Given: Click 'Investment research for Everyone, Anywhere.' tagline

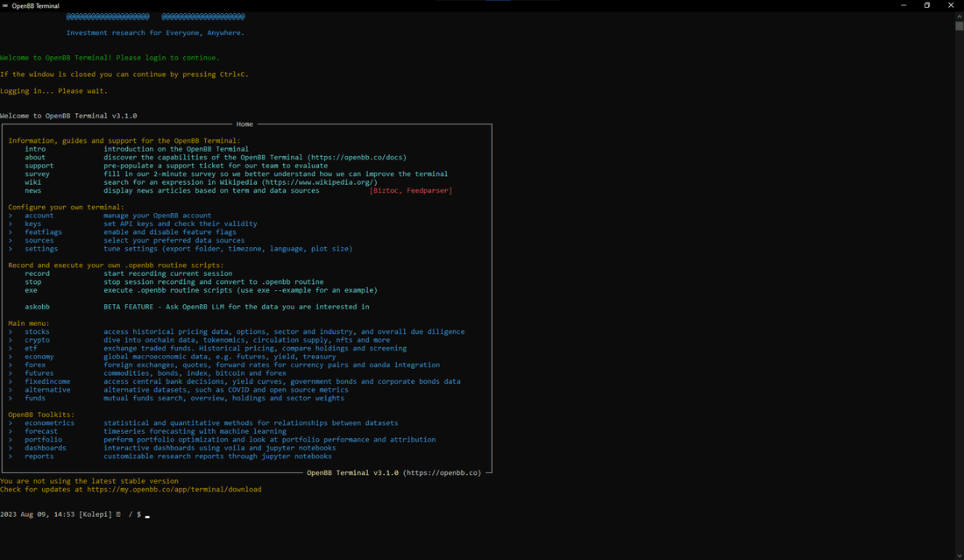Looking at the screenshot, I should (155, 33).
